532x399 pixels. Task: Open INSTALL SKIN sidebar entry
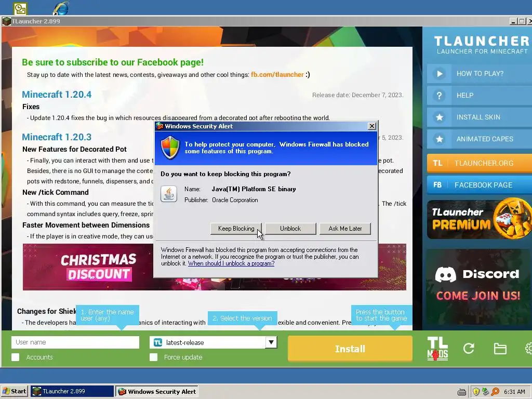pyautogui.click(x=480, y=117)
